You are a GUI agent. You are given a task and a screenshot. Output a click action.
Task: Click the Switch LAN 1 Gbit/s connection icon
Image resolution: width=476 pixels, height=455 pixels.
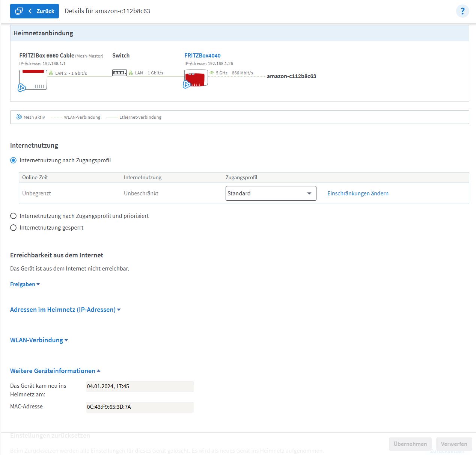pyautogui.click(x=131, y=73)
